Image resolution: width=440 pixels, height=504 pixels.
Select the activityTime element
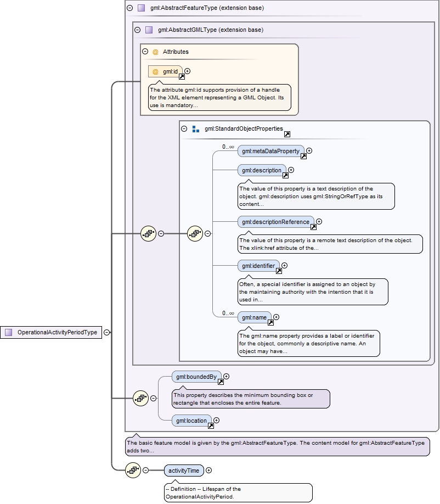(x=184, y=471)
